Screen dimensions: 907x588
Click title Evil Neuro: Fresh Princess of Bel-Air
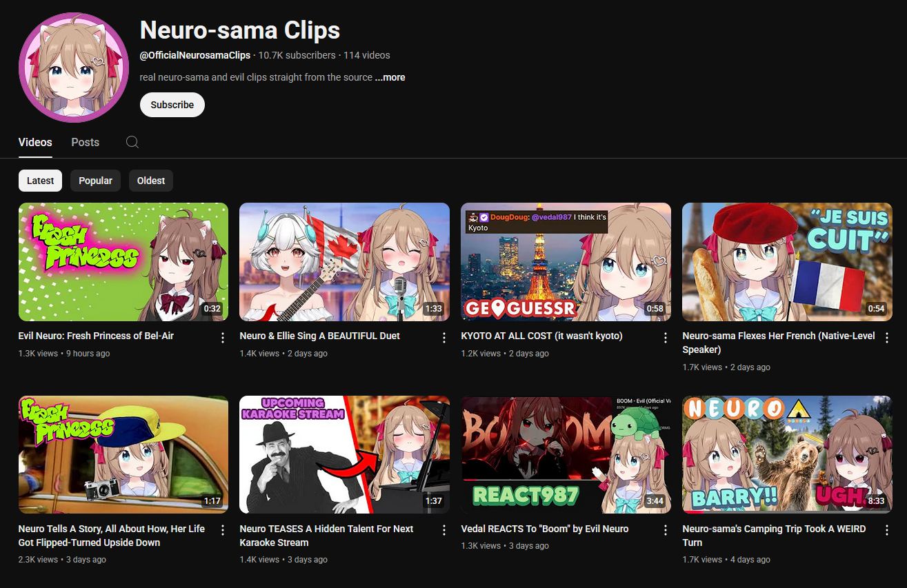click(96, 336)
